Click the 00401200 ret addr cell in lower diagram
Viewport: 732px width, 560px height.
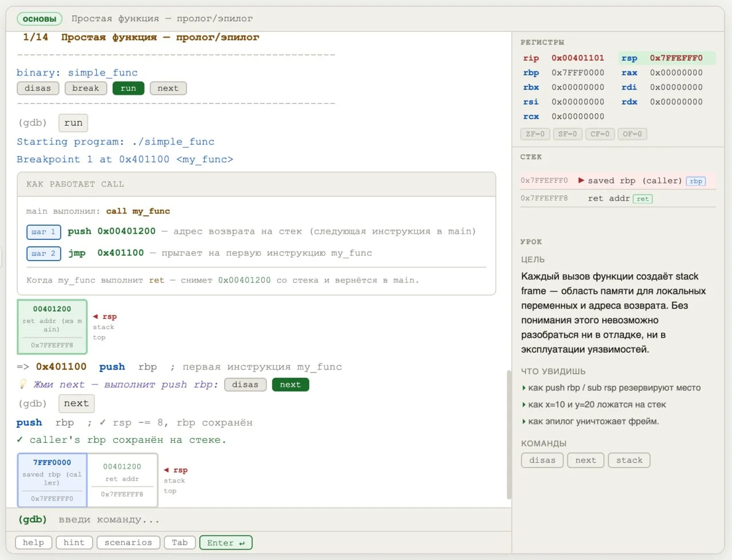click(122, 480)
